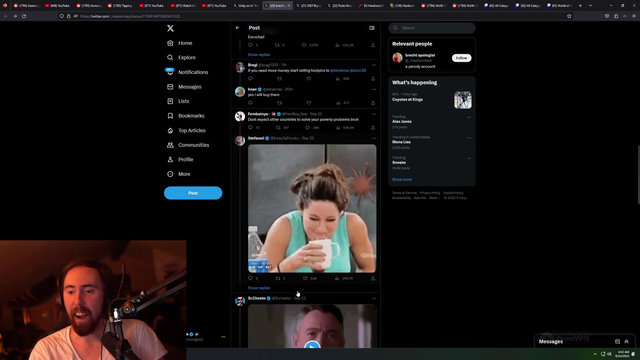This screenshot has width=640, height=360.
Task: Reload the page in browser toolbar
Action: point(24,16)
